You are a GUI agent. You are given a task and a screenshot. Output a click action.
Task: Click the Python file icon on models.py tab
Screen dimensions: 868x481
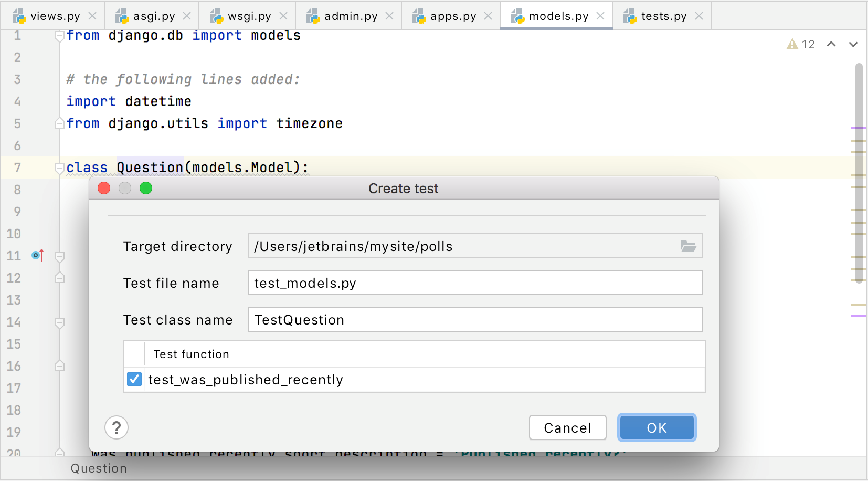click(x=518, y=16)
